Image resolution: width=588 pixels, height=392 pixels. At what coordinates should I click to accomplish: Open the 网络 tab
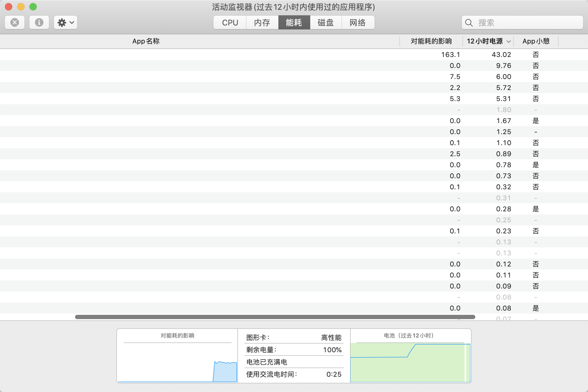(358, 23)
